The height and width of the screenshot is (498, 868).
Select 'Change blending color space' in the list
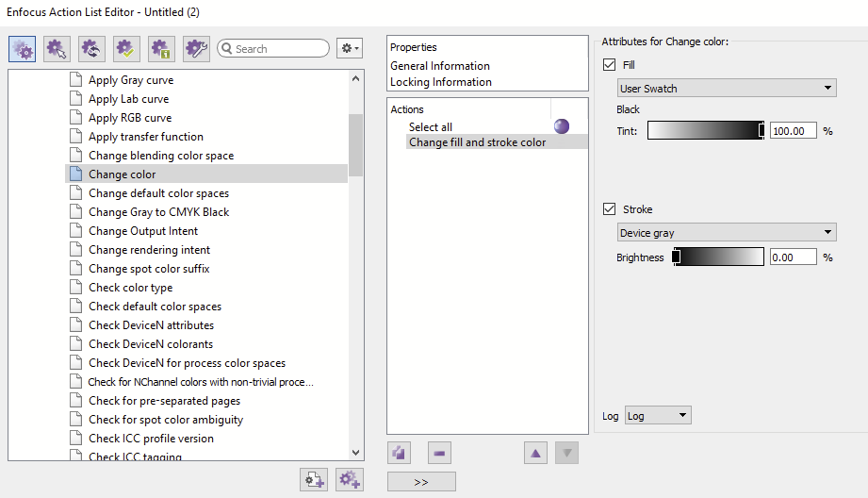click(x=161, y=156)
